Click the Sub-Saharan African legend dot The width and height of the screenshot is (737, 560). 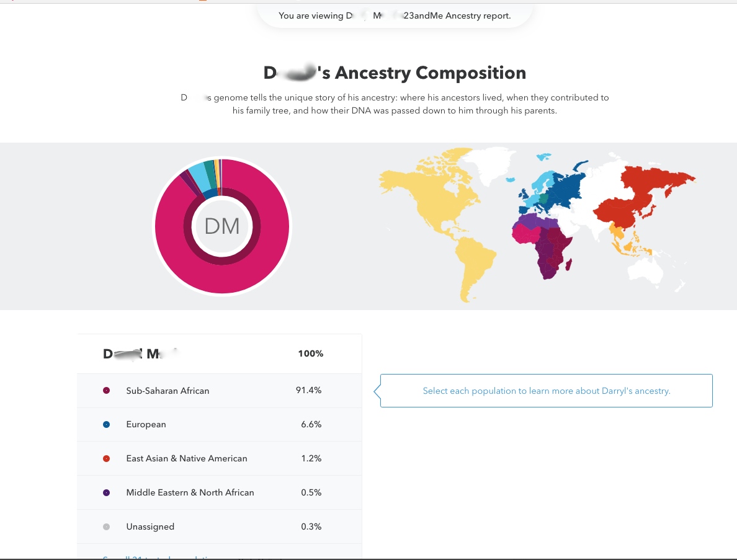click(106, 391)
